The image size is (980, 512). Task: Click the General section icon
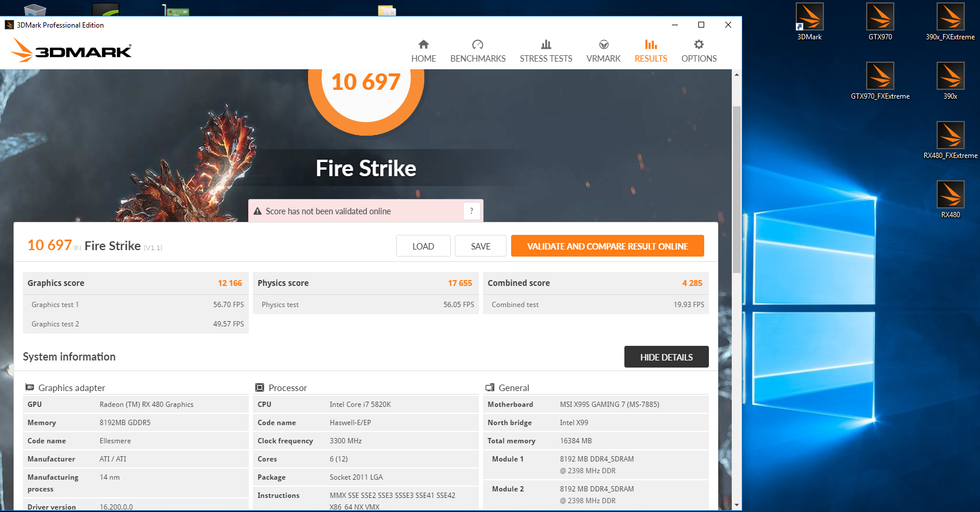tap(489, 388)
